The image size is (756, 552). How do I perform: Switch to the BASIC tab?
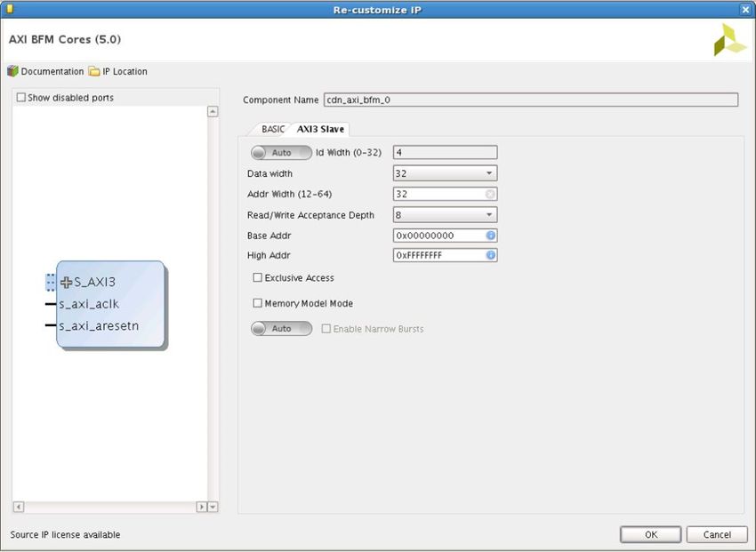(x=273, y=129)
